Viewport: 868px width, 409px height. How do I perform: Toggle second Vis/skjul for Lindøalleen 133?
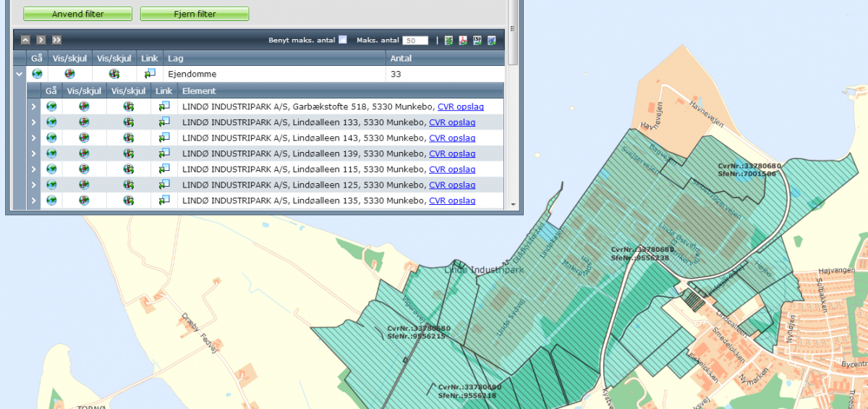click(128, 122)
